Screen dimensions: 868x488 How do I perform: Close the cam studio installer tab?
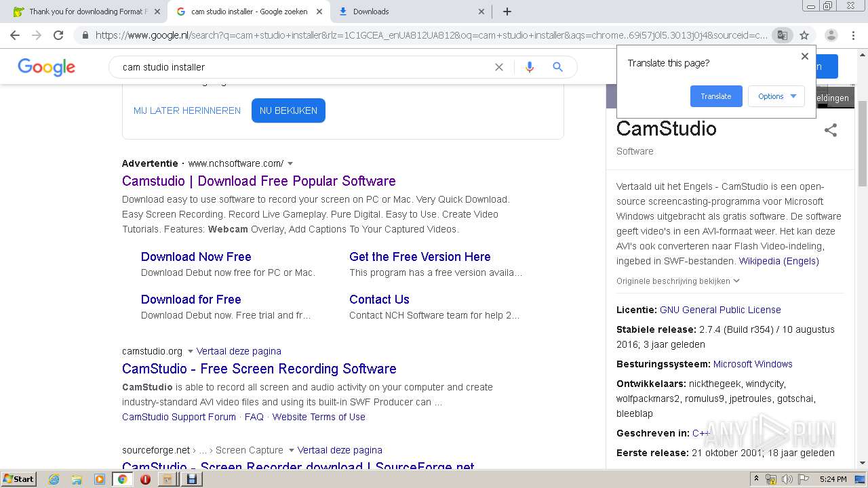click(319, 12)
